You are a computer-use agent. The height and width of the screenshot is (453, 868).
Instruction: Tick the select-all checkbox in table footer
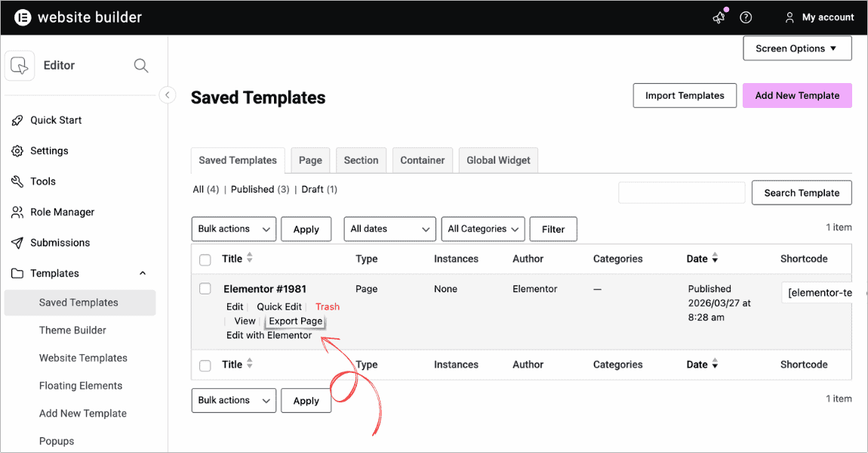(x=205, y=365)
